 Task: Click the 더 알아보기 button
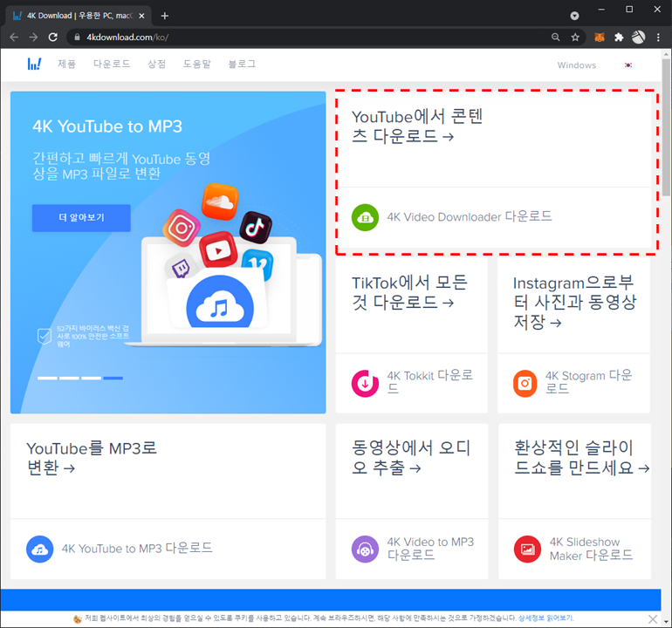(81, 217)
